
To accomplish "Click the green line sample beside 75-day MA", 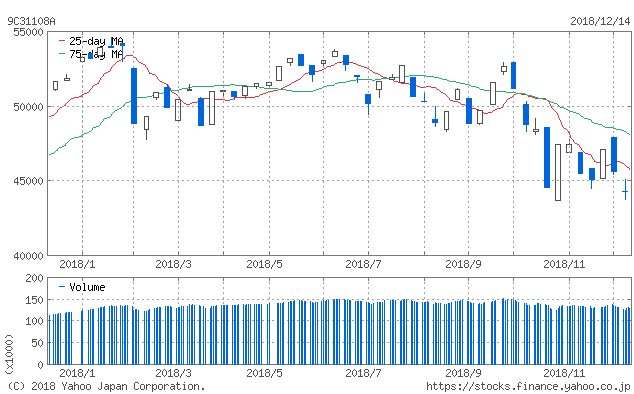I will tap(62, 54).
